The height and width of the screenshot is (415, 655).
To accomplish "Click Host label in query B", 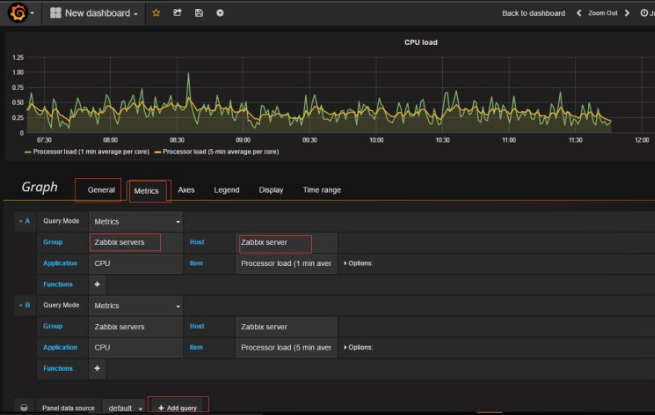I will tap(197, 326).
